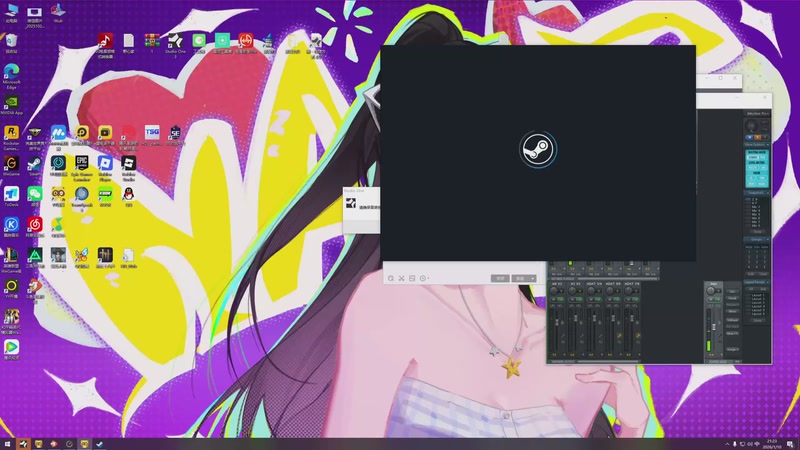800x450 pixels.
Task: Launch the red NetEase Cloud Music icon
Action: pyautogui.click(x=35, y=226)
